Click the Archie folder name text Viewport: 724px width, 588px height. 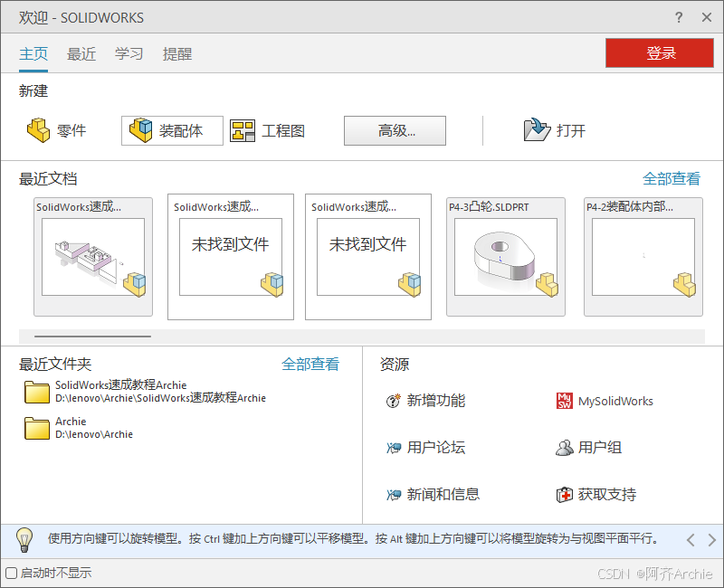click(71, 422)
